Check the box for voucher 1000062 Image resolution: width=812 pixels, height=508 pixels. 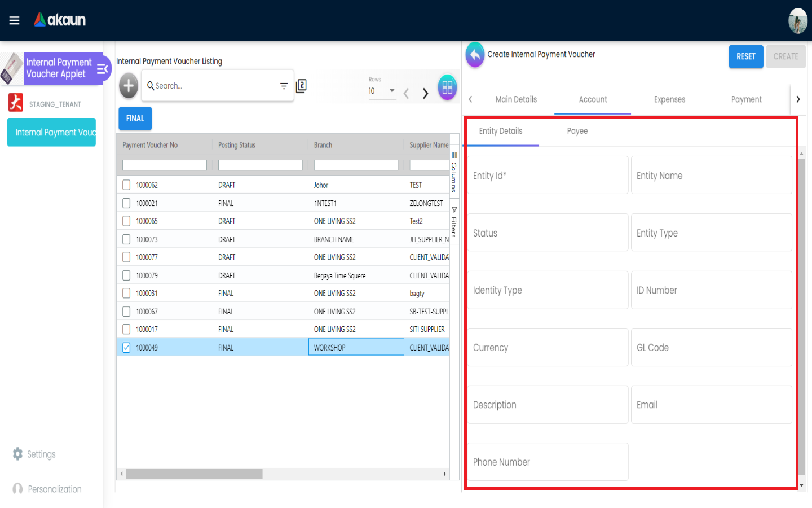tap(126, 185)
